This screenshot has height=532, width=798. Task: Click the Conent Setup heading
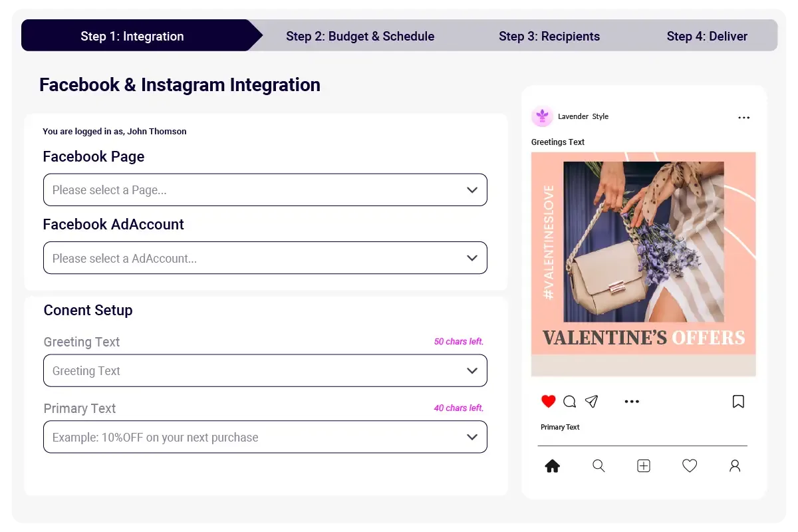88,310
